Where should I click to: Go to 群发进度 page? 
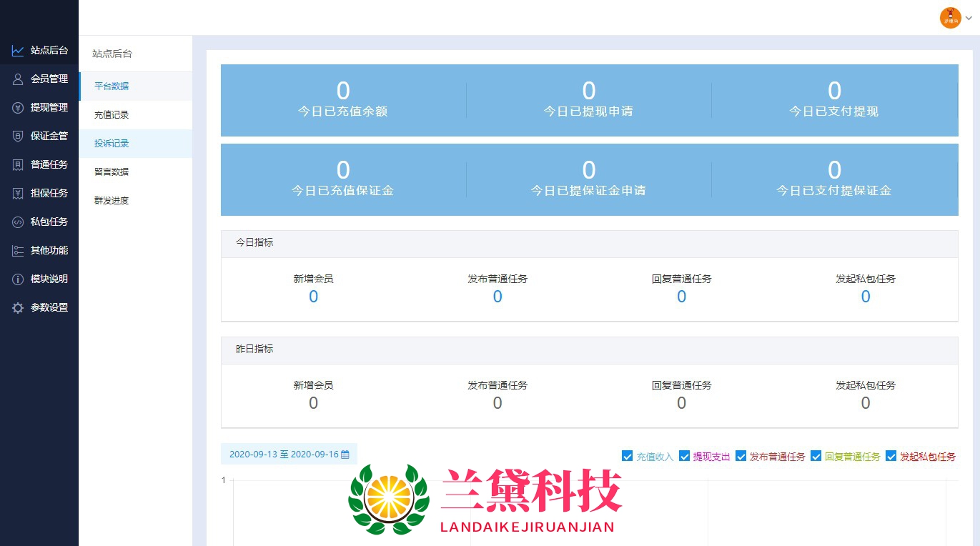click(x=112, y=201)
